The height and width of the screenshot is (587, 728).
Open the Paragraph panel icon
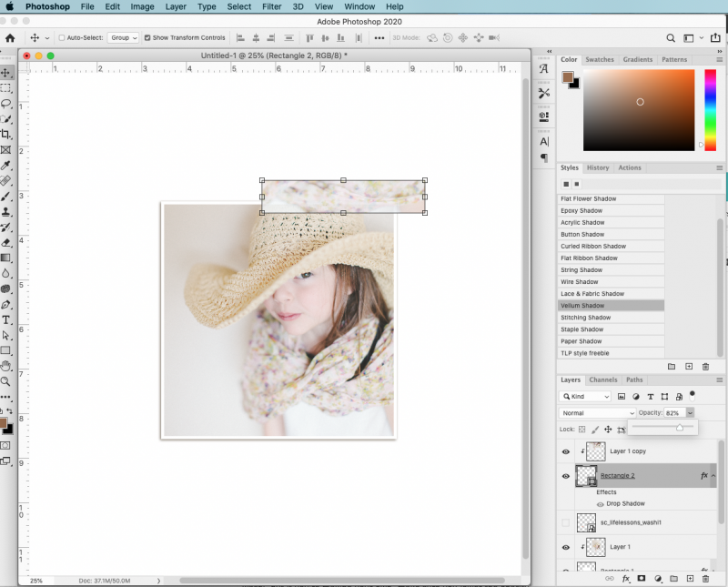pos(543,157)
